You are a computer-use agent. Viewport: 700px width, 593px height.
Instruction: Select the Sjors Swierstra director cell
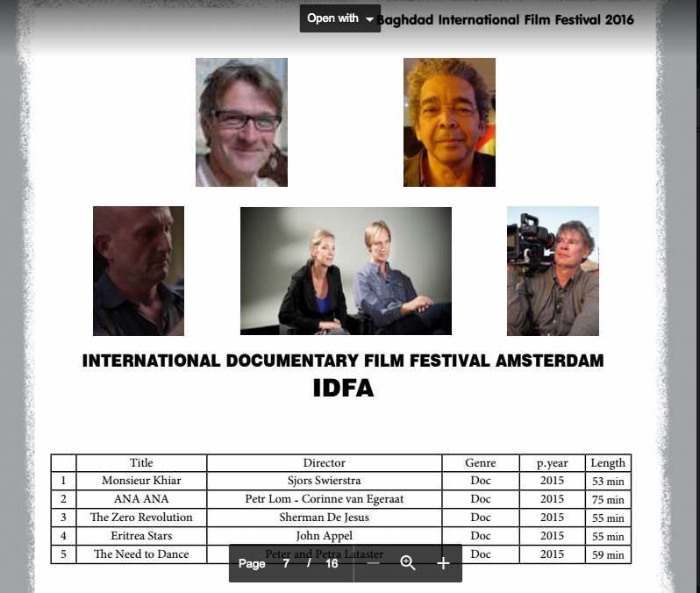click(x=324, y=481)
